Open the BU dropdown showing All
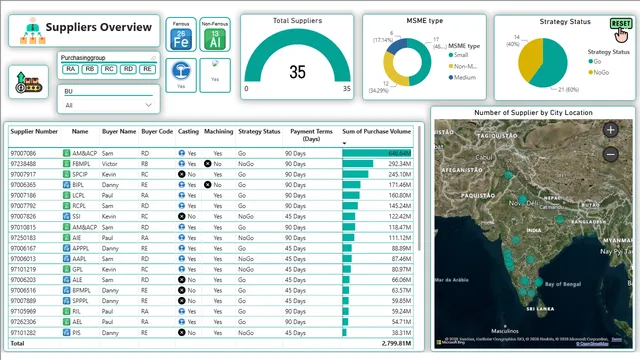This screenshot has height=360, width=640. [x=108, y=105]
